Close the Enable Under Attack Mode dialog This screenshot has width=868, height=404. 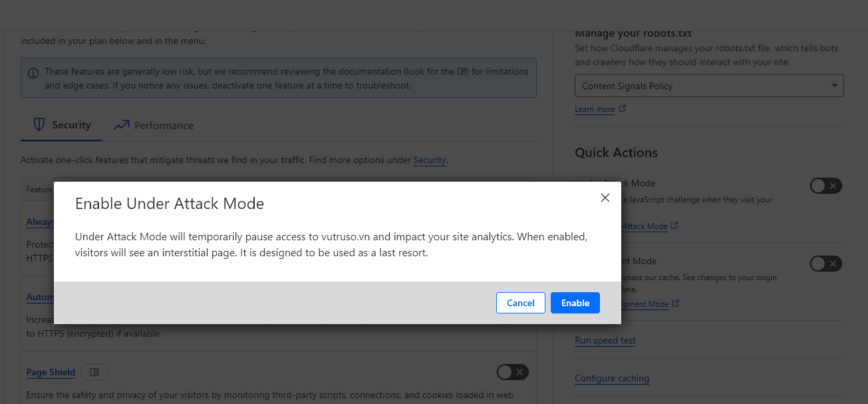tap(605, 198)
